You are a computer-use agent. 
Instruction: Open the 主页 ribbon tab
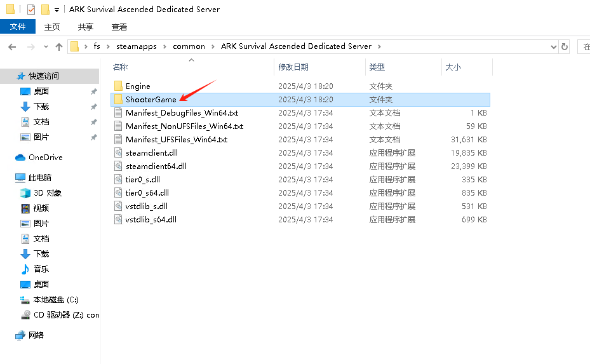pos(52,27)
